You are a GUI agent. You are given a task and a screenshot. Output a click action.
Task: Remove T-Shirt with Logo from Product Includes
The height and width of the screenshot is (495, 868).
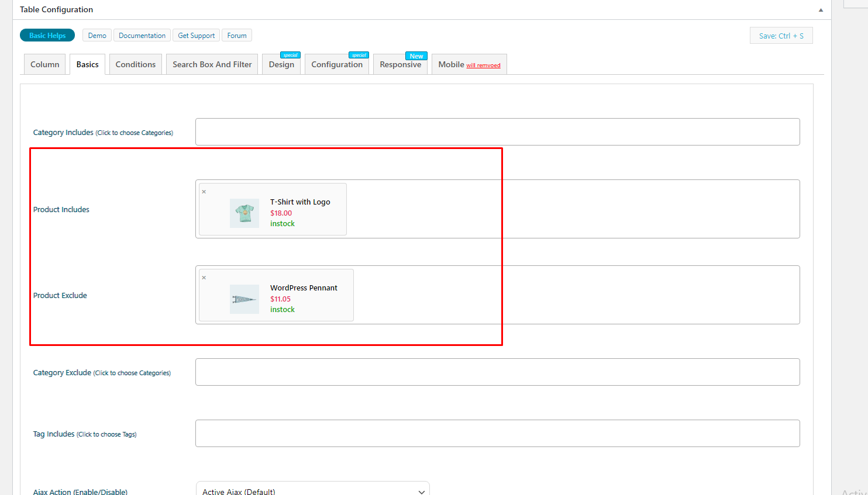coord(204,192)
